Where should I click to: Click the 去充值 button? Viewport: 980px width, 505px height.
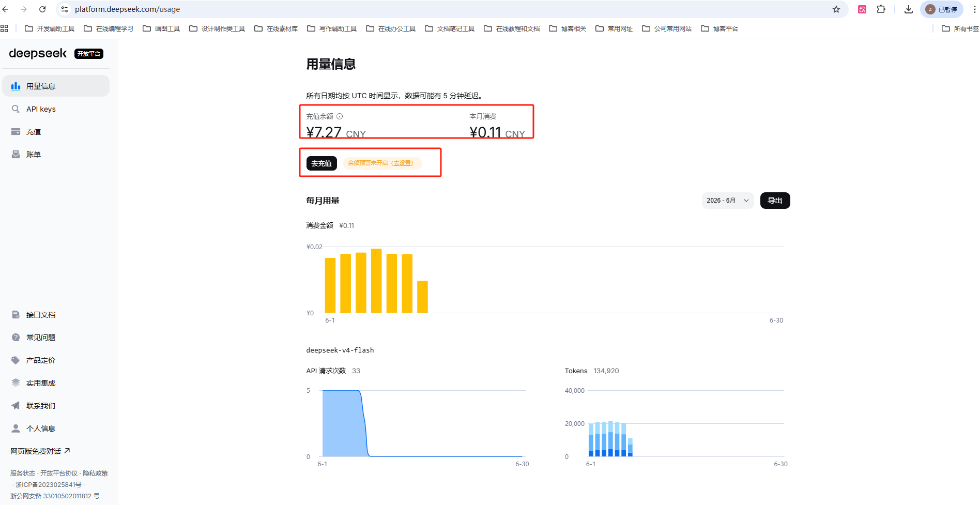point(321,163)
